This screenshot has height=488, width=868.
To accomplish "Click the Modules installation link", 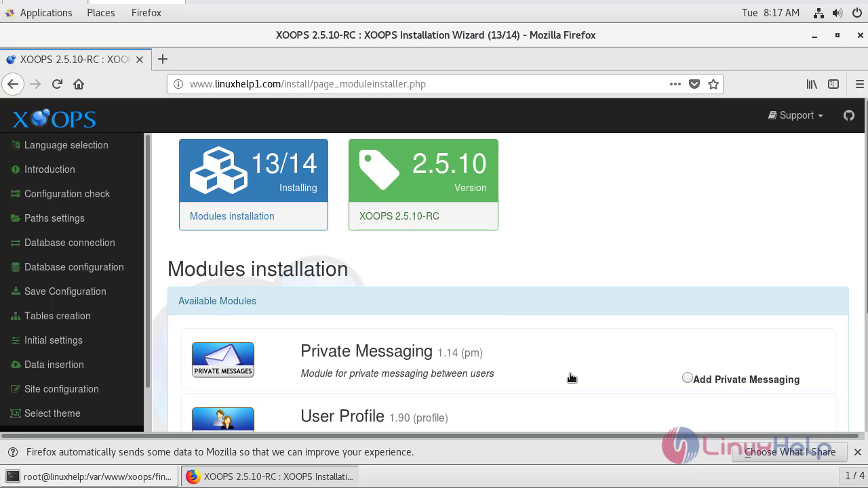I will 232,216.
